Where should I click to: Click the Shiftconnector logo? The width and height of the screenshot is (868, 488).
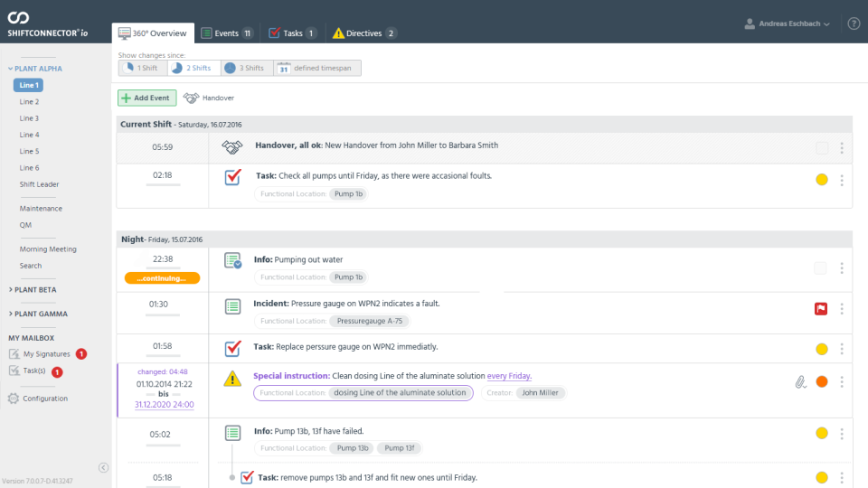coord(47,24)
